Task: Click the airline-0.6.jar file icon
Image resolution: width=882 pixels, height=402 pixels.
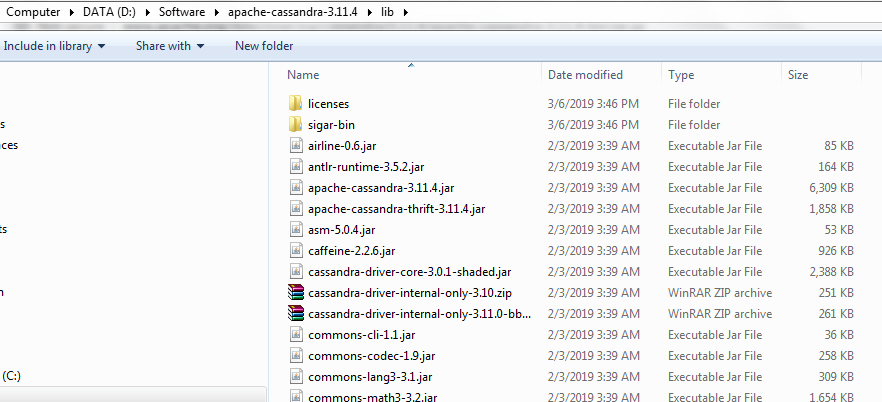Action: tap(296, 146)
